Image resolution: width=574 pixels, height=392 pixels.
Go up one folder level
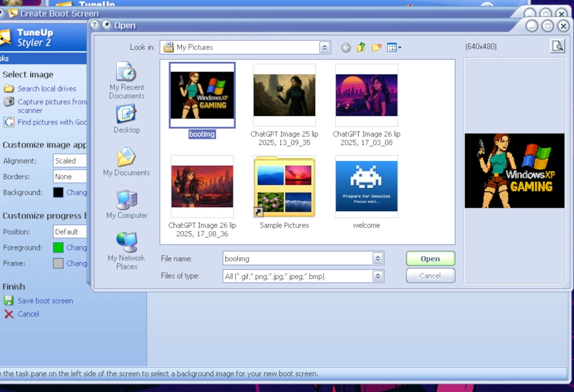361,47
